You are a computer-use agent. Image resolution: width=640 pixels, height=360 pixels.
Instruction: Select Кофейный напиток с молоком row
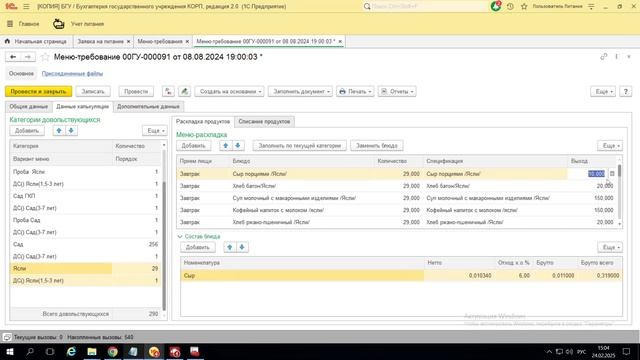(397, 210)
